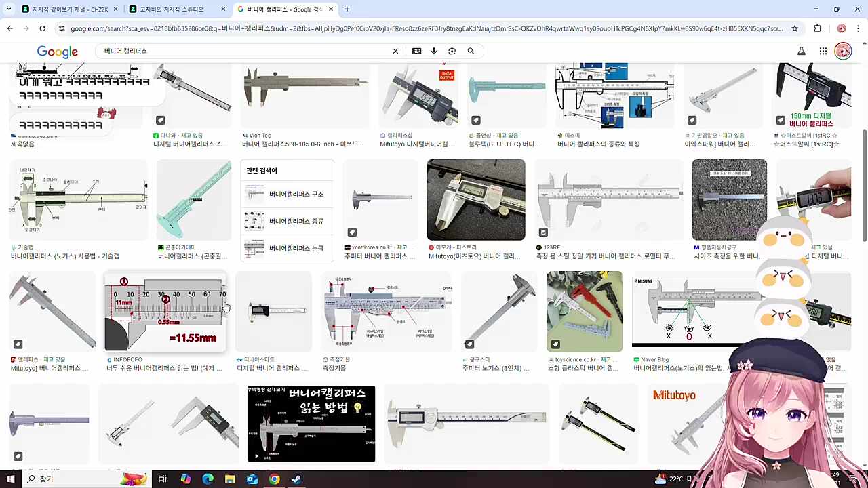Image resolution: width=868 pixels, height=488 pixels.
Task: Open Copilot from the taskbar
Action: pos(185,479)
